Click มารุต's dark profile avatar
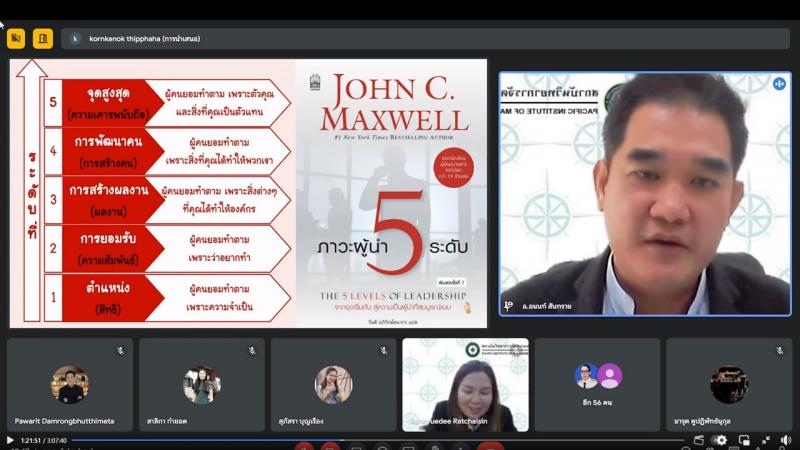Image resolution: width=800 pixels, height=450 pixels. 729,385
